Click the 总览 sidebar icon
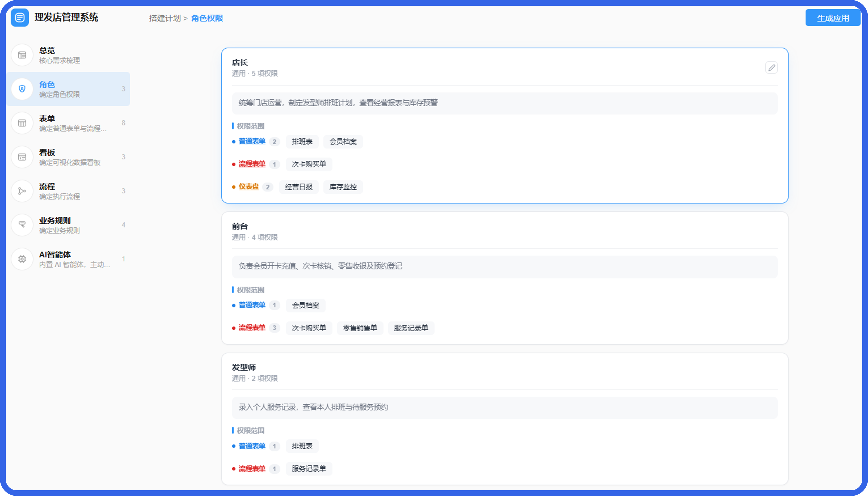 pos(22,55)
